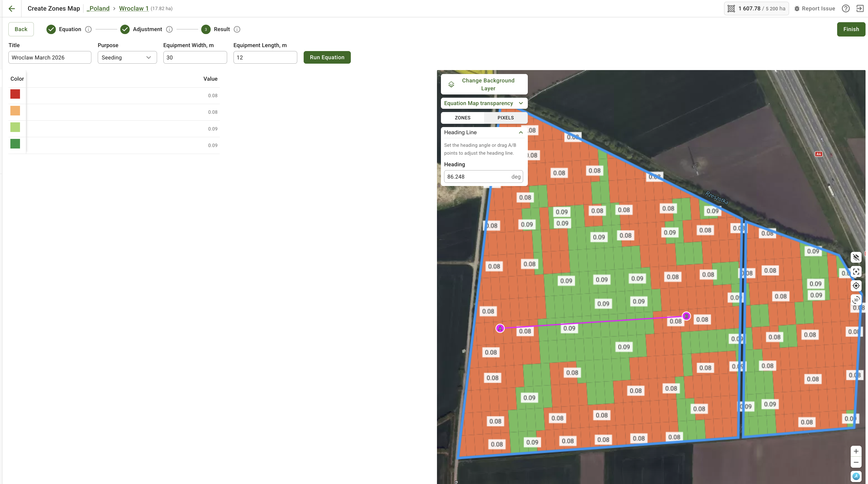Zoom out with the minus button
The width and height of the screenshot is (868, 484).
pos(856,462)
